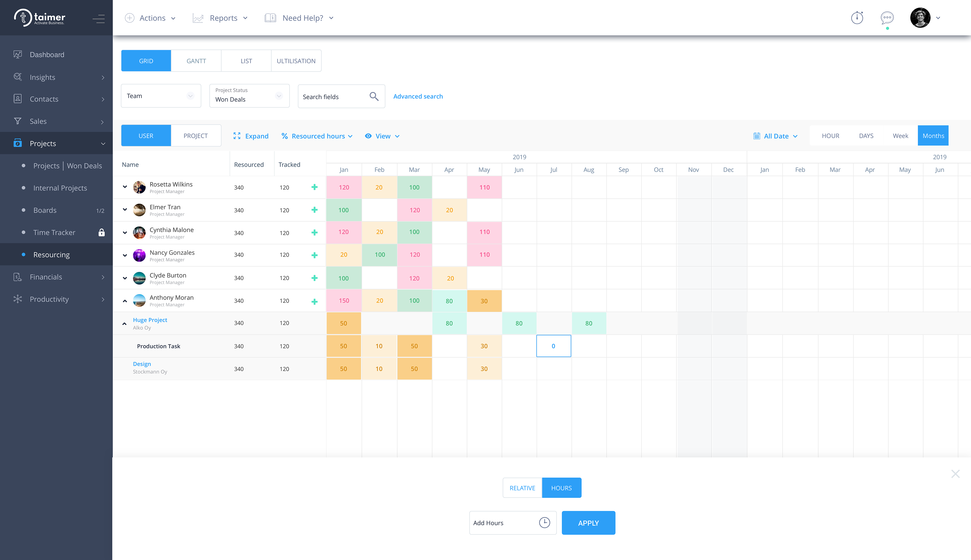Open the chat messages icon
The image size is (971, 560).
pyautogui.click(x=887, y=18)
